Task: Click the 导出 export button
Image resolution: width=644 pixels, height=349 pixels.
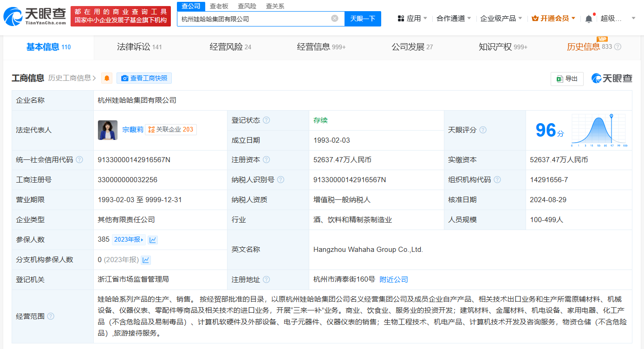Action: [x=567, y=79]
